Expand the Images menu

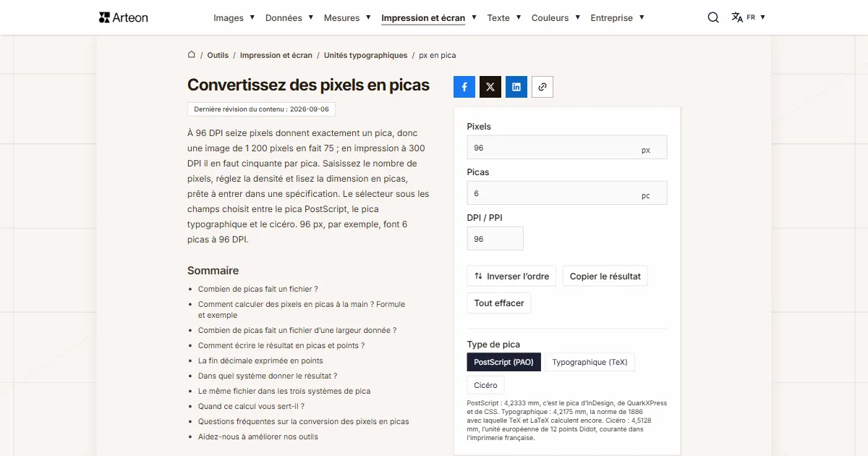click(234, 17)
